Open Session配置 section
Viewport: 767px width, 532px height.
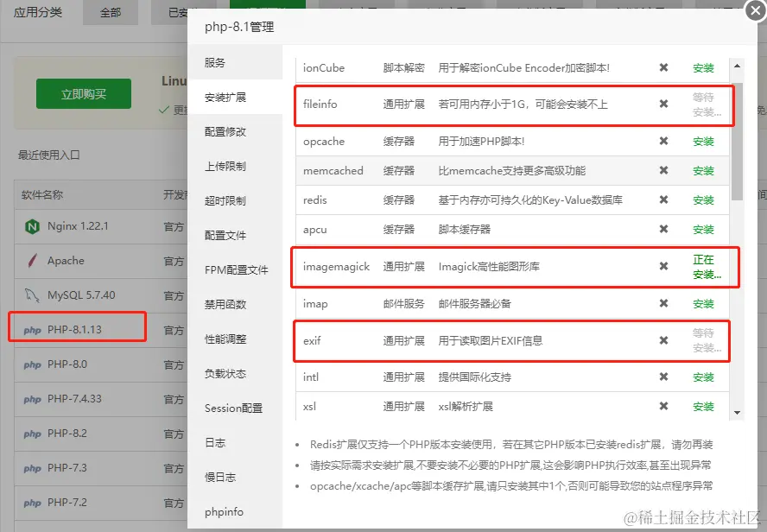235,408
